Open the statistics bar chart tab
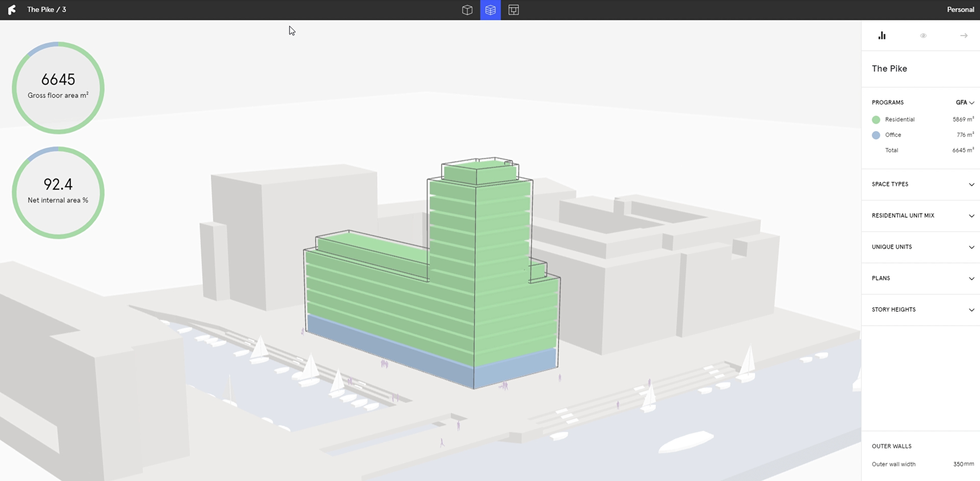Screen dimensions: 980x481 click(x=882, y=36)
